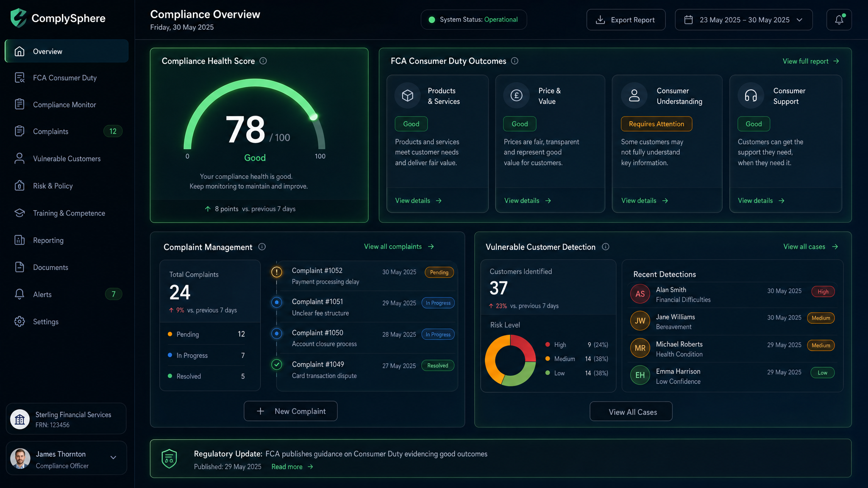Screen dimensions: 868x488
Task: Click Read more on Regulatory Update
Action: 292,466
